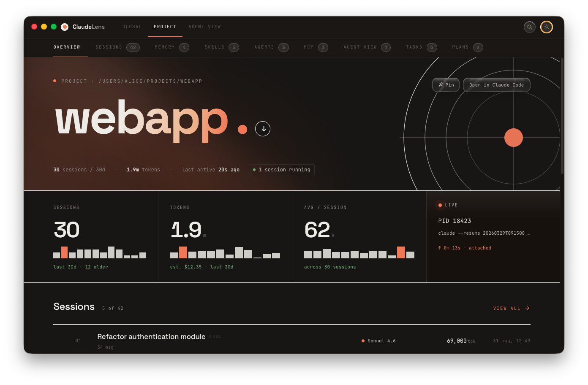This screenshot has width=588, height=385.
Task: Click the orange bar in Sessions chart
Action: click(64, 252)
